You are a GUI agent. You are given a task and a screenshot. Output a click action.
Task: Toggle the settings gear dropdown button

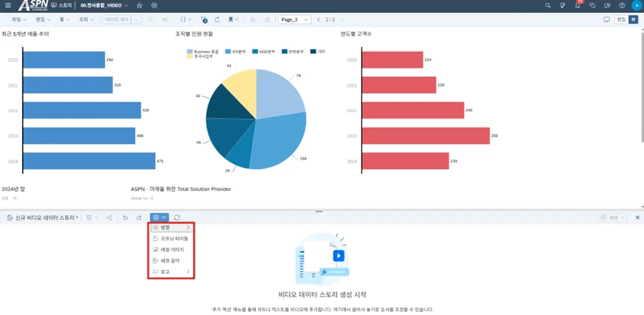(158, 218)
